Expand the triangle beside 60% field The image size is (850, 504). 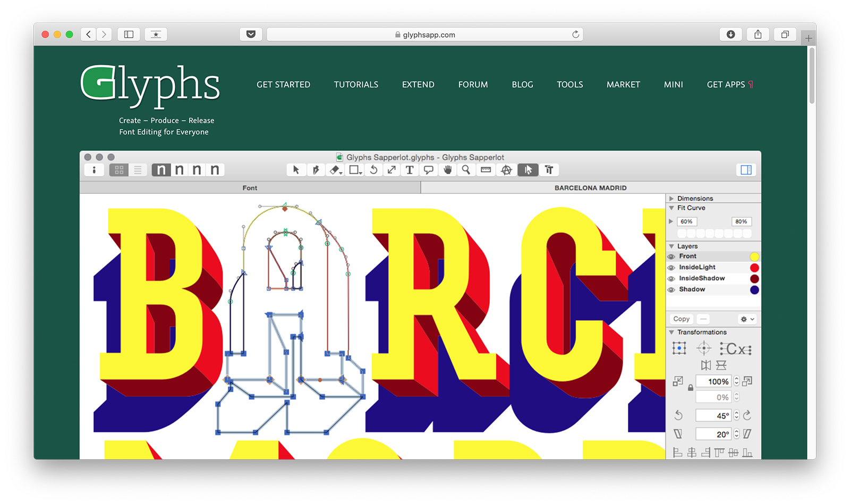coord(671,221)
